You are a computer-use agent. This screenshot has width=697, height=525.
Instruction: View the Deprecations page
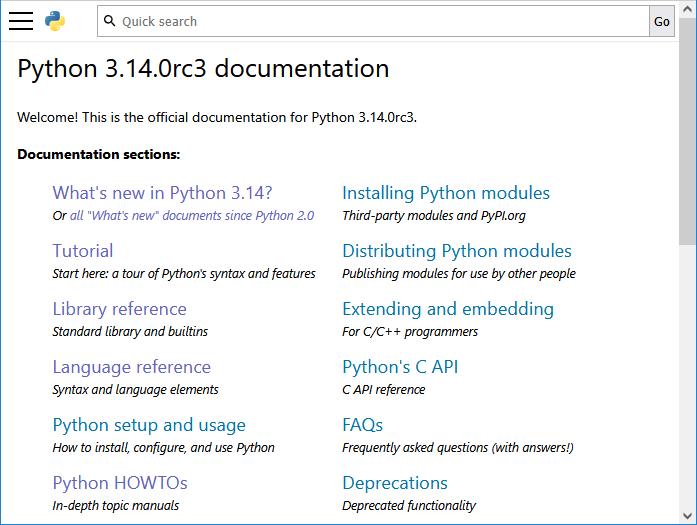pos(395,483)
